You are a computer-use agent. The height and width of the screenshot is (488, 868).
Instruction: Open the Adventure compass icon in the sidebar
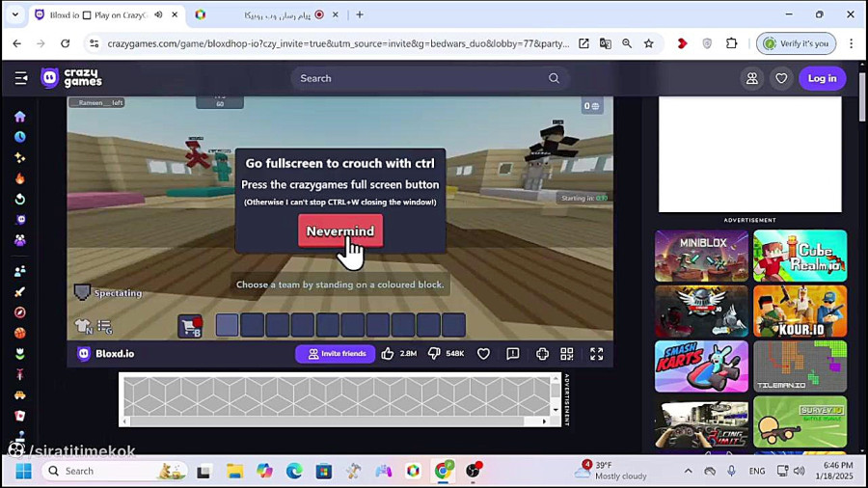click(20, 312)
